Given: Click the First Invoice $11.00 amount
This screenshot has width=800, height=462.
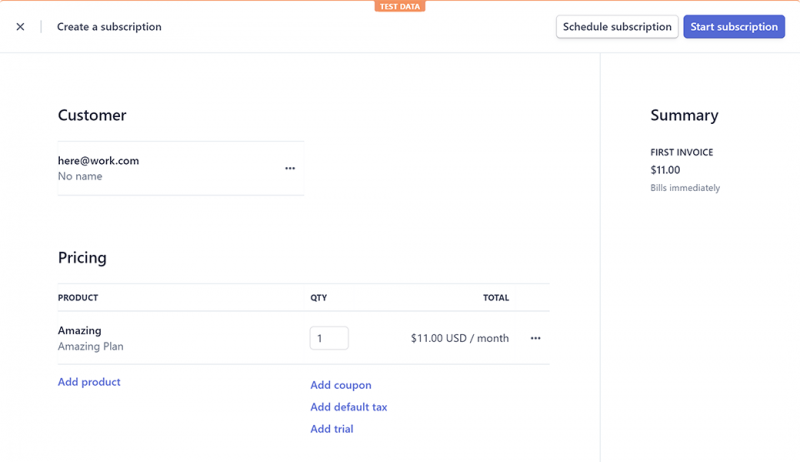Looking at the screenshot, I should [665, 170].
